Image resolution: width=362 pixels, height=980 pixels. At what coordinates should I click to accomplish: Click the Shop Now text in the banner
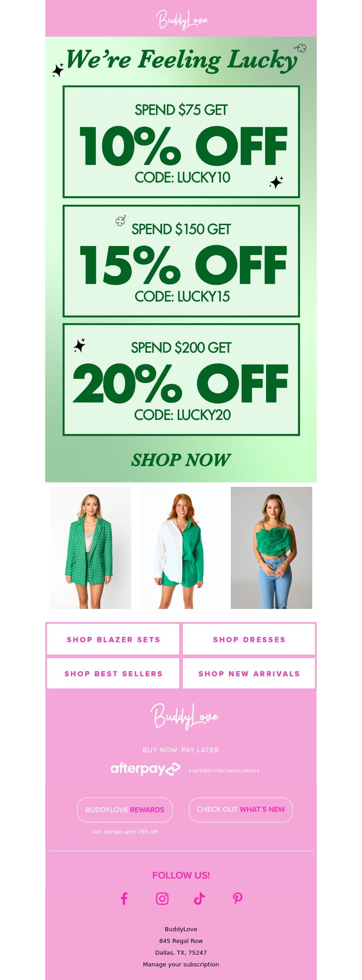pos(181,460)
